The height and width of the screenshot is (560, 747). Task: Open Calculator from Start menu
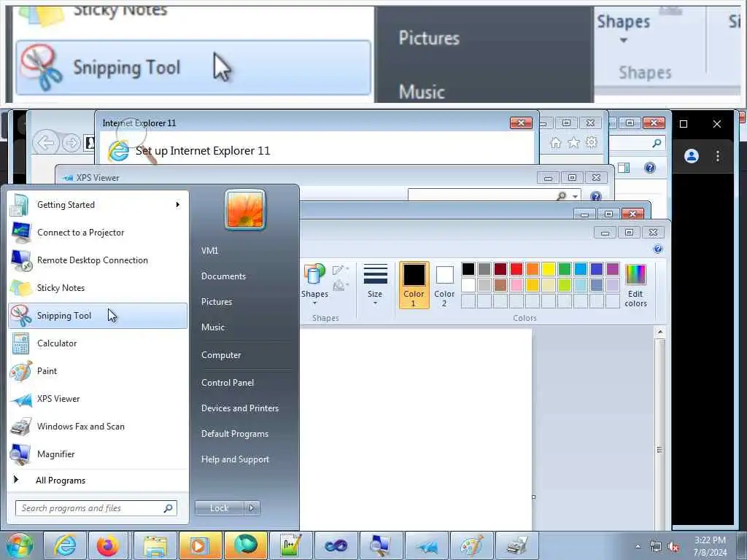(x=98, y=343)
